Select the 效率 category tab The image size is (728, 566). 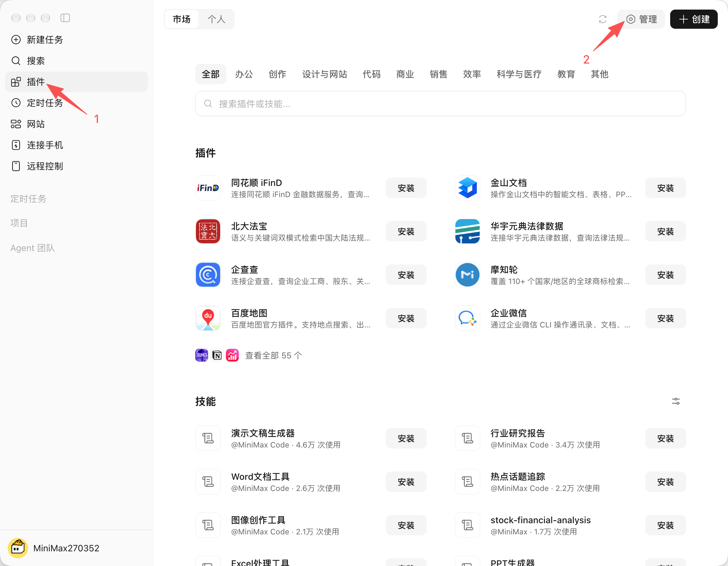[472, 74]
